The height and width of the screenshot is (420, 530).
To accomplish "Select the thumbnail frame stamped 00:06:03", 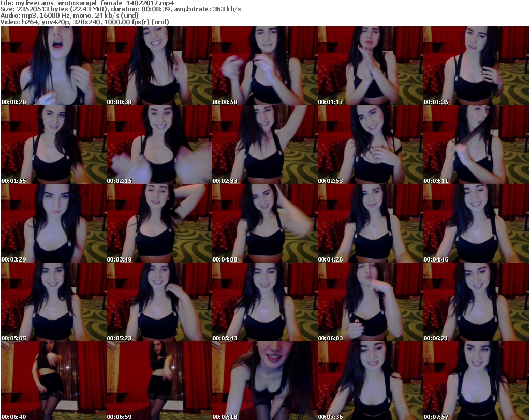I will pyautogui.click(x=371, y=302).
